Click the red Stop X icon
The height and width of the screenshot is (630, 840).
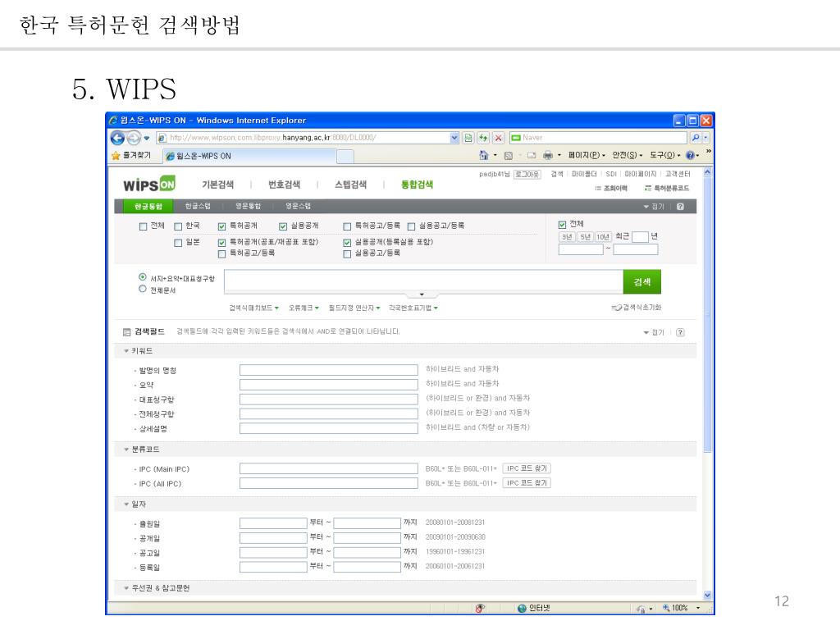[498, 138]
